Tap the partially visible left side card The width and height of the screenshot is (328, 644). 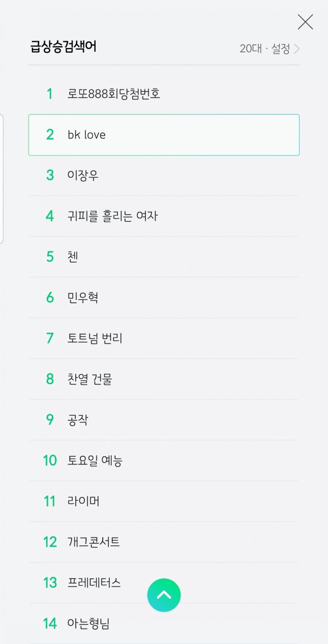coord(1,179)
